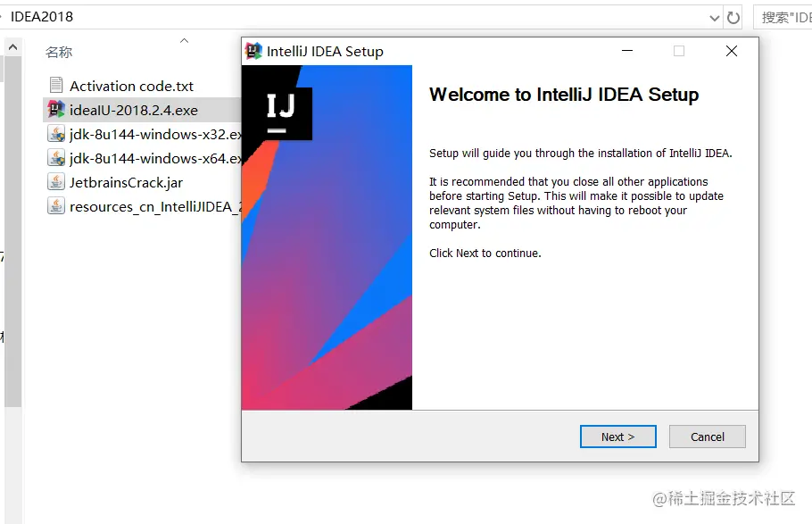Click the ideaIU-2018.2.4.exe file name
Viewport: 812px width, 524px height.
tap(134, 111)
